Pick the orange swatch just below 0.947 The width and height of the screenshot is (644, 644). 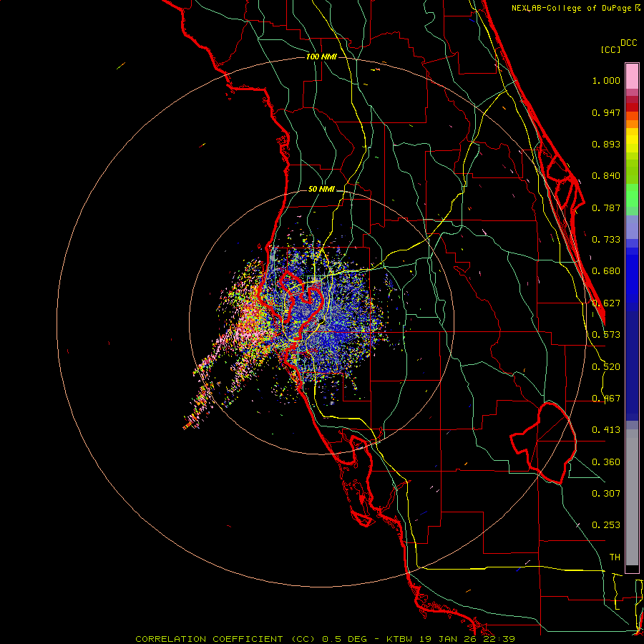point(632,116)
